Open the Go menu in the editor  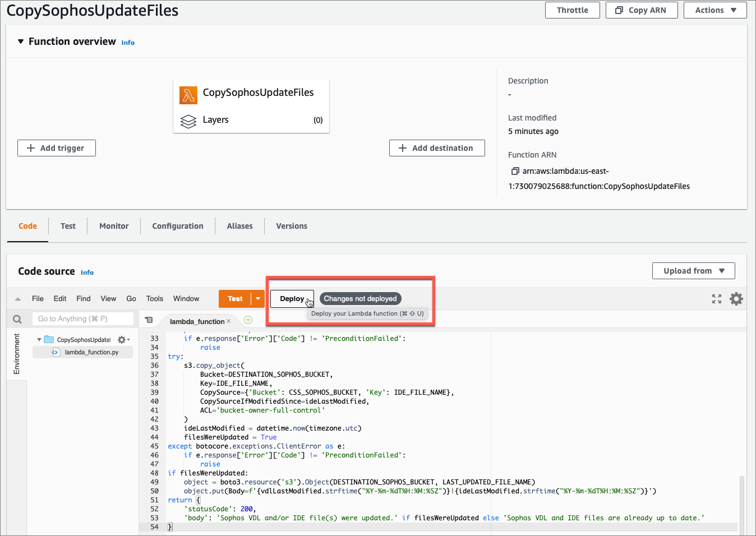(x=131, y=299)
